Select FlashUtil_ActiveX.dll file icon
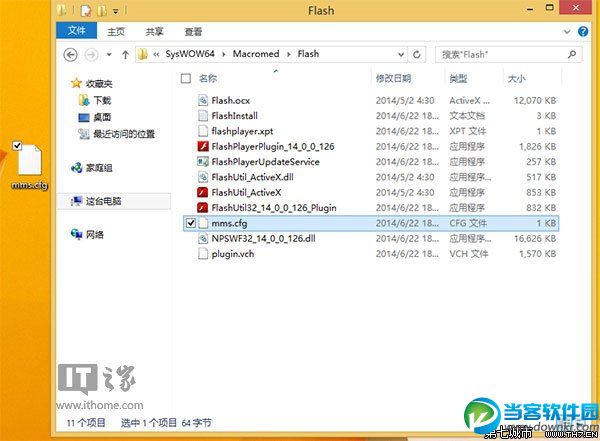 pos(203,177)
